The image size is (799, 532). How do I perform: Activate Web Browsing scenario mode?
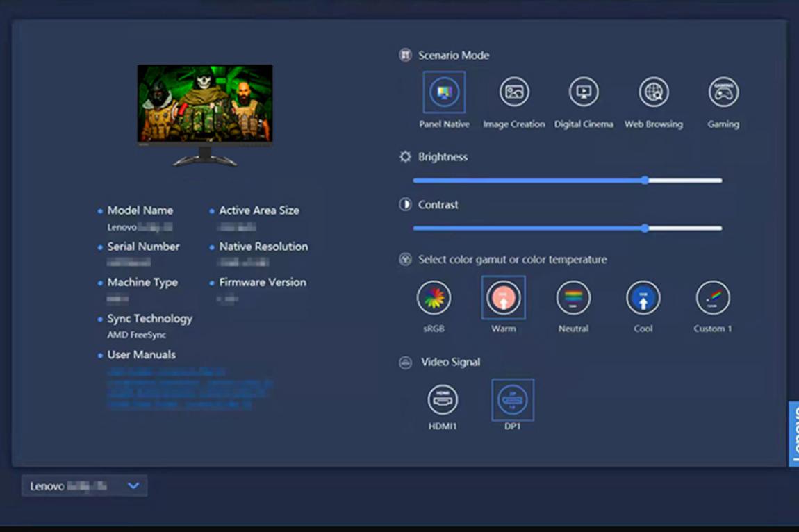click(654, 92)
